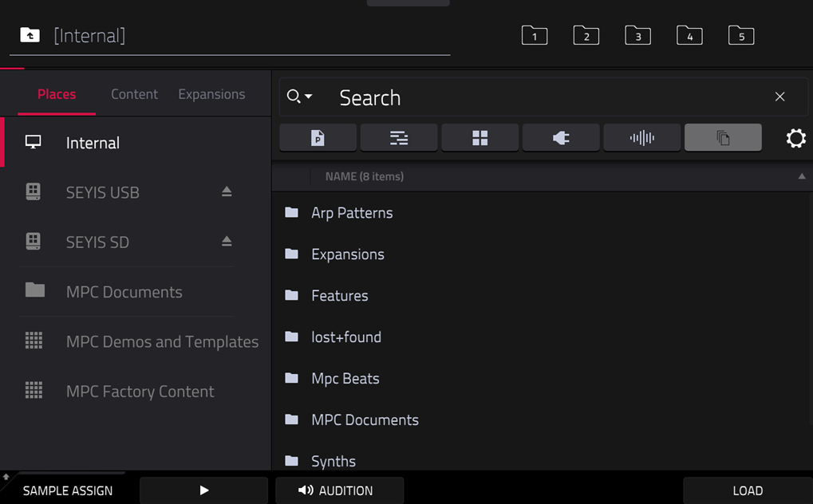Open browser settings gear
Screen dimensions: 813x504
point(796,139)
